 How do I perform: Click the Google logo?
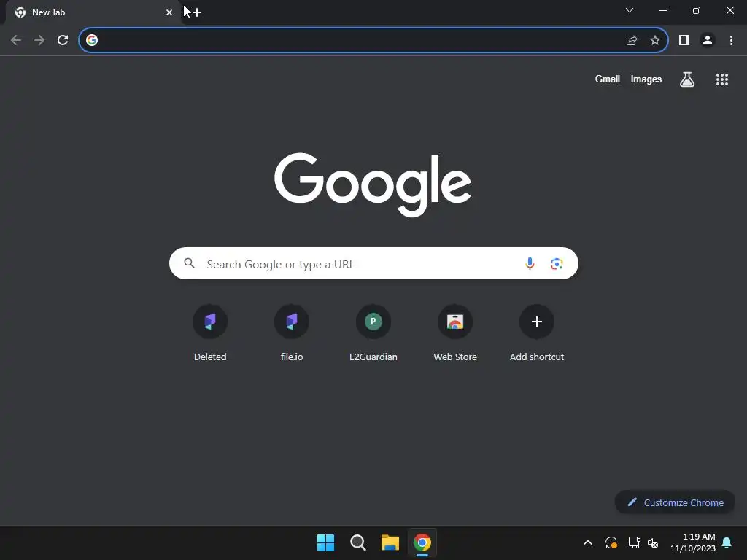tap(373, 184)
